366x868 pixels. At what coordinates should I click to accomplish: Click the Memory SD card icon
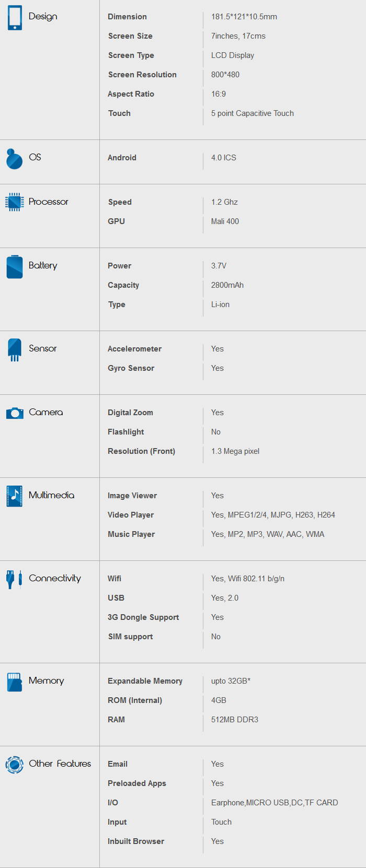coord(15,682)
